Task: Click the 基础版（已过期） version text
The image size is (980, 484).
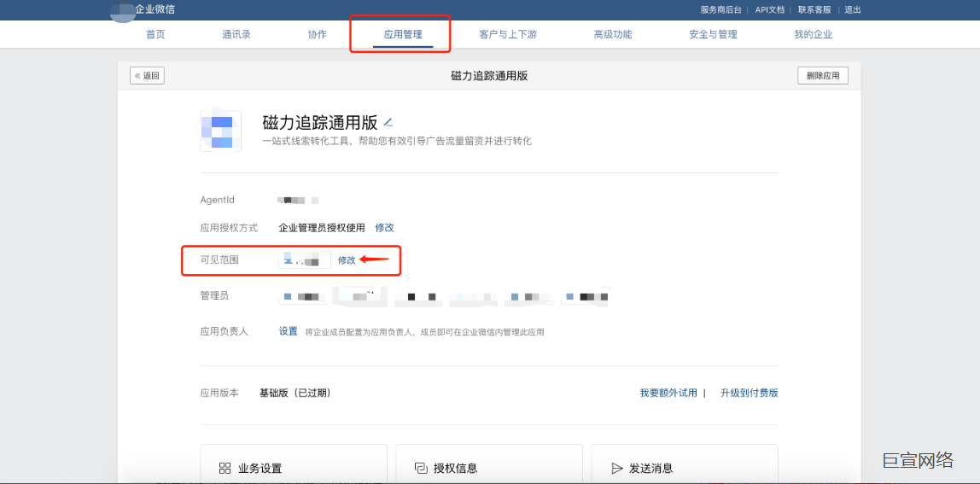Action: click(x=295, y=394)
